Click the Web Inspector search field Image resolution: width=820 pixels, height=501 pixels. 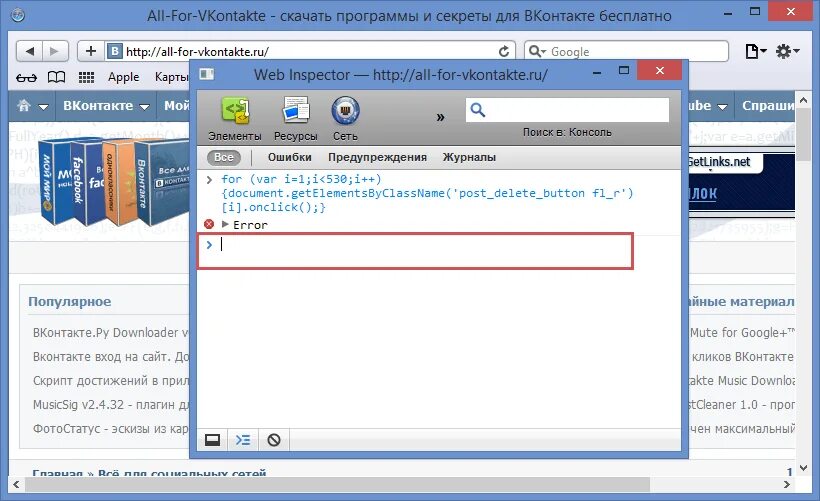(567, 110)
